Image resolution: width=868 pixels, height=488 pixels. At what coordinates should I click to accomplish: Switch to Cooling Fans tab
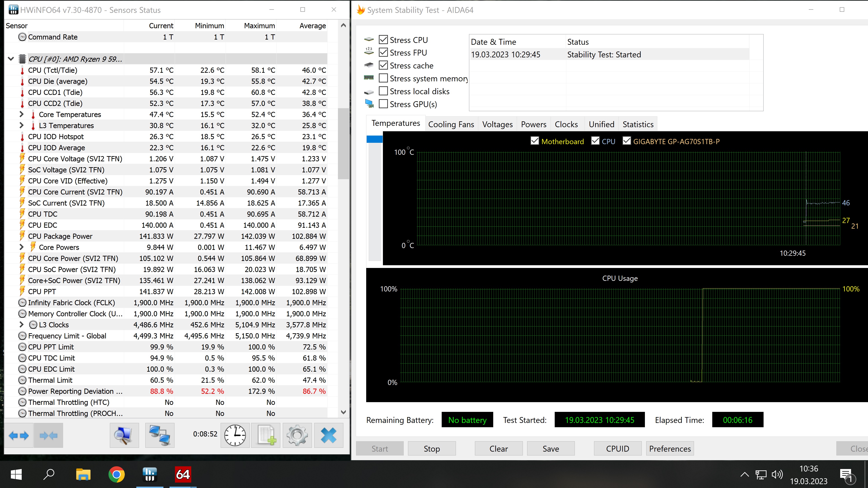(451, 124)
